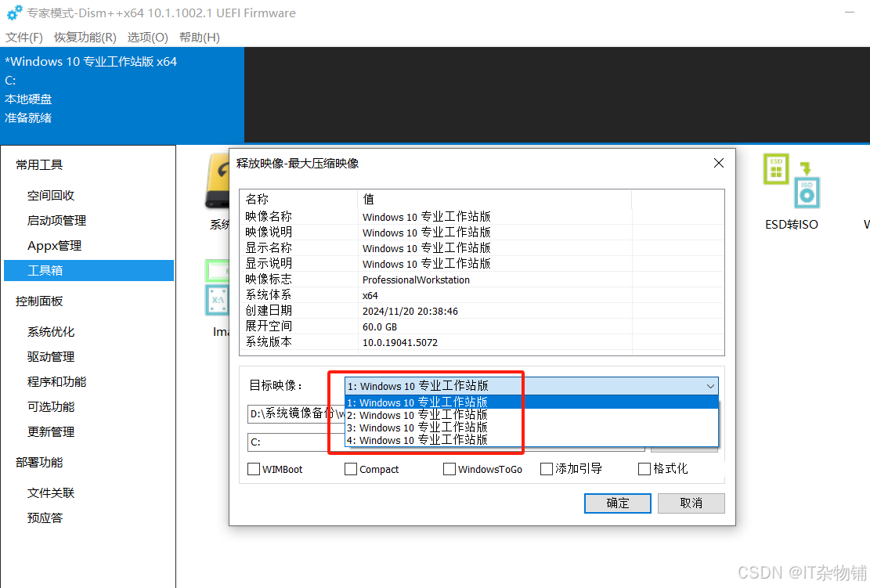Click the Dism++ gear app icon
Viewport: 870px width, 588px height.
(14, 13)
